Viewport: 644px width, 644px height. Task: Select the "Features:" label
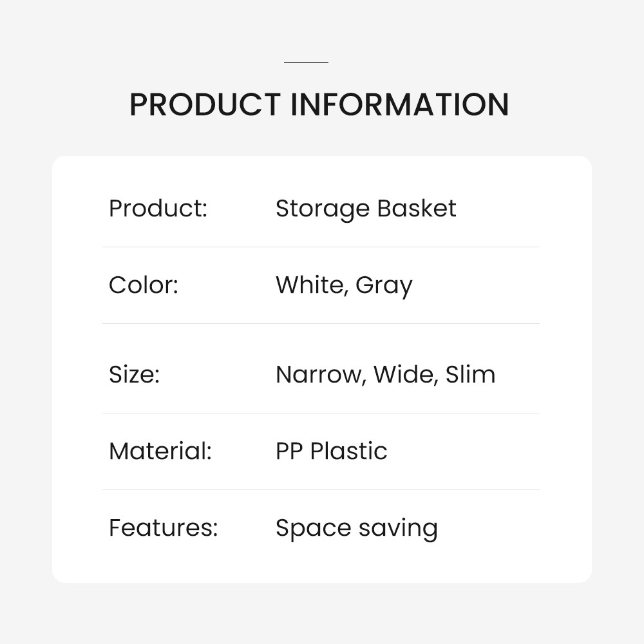[x=163, y=528]
